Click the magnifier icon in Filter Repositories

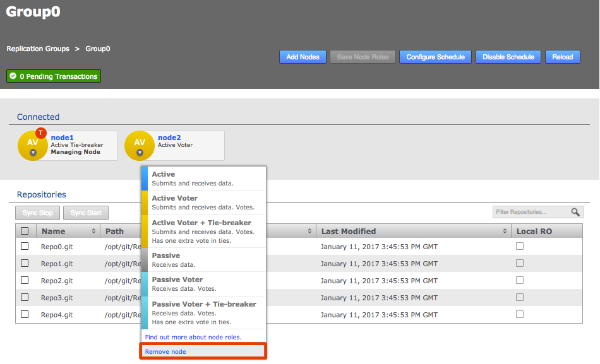coord(575,213)
